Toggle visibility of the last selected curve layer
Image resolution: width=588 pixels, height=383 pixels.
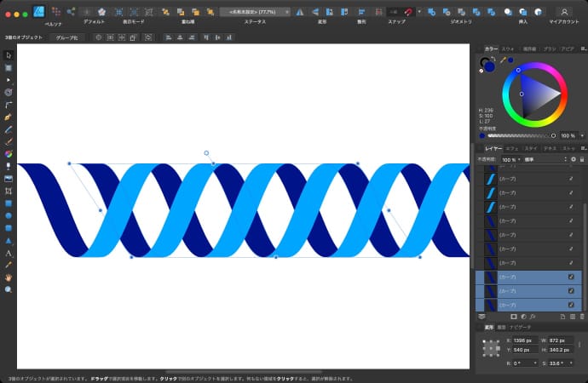(x=570, y=304)
